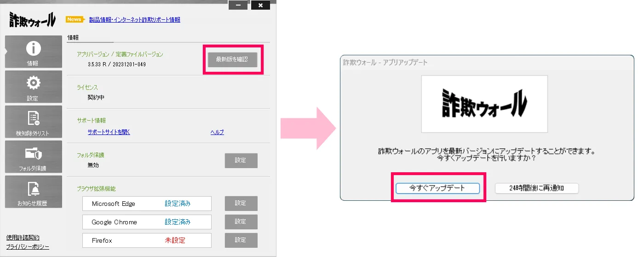Viewport: 644px width, 257px height.
Task: Click the 詐欺ウォール logo banner in update dialog
Action: pos(484,104)
